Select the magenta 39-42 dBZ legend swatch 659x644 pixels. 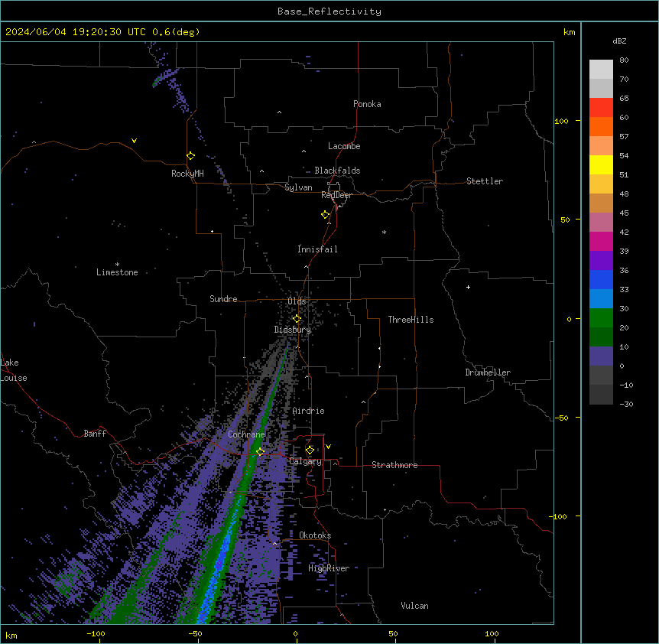[601, 241]
